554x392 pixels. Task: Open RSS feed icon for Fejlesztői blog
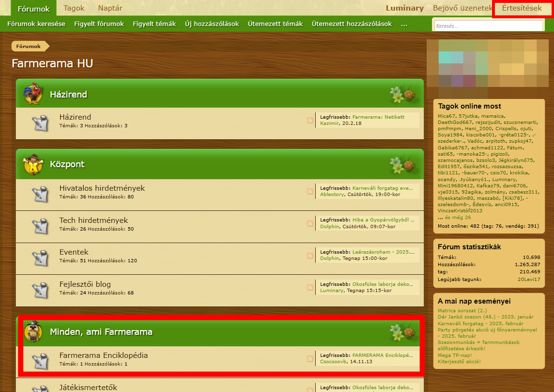pos(310,288)
